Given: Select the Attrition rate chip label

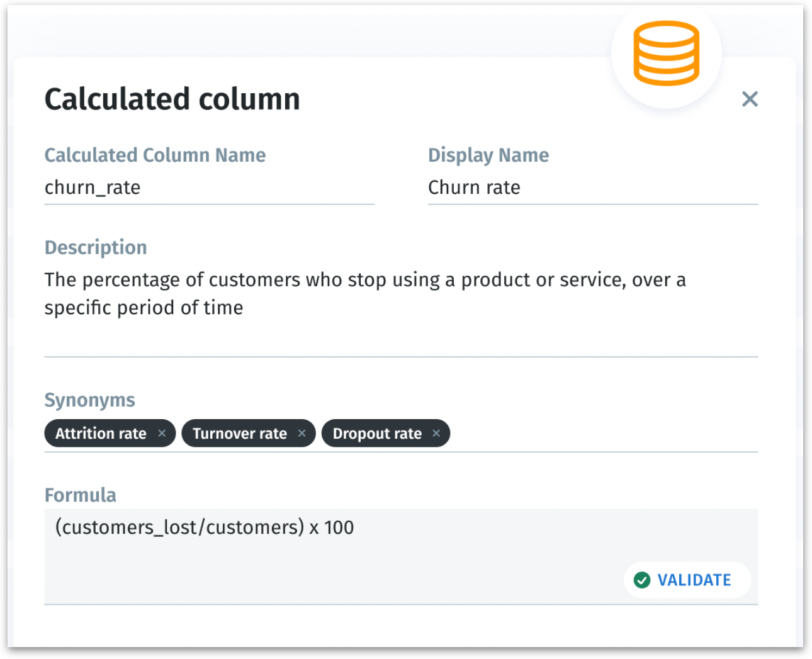Looking at the screenshot, I should (101, 434).
